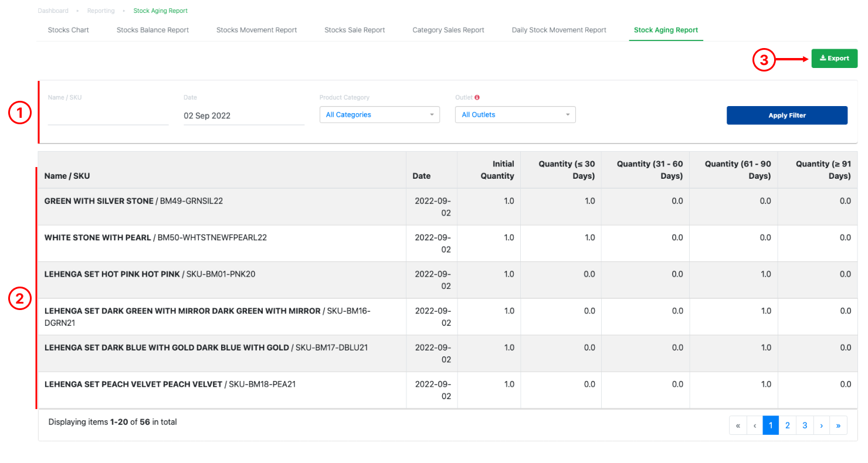Open the Product Category dropdown
The height and width of the screenshot is (463, 868).
(379, 115)
